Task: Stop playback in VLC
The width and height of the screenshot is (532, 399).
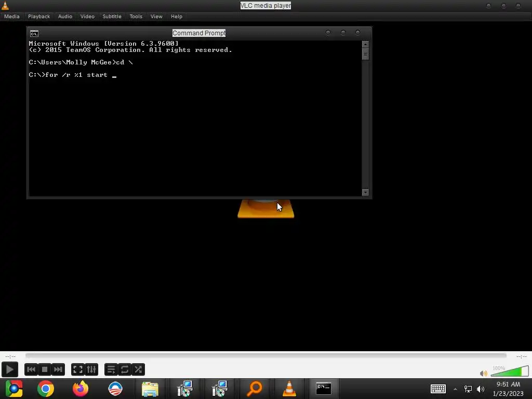Action: [45, 369]
